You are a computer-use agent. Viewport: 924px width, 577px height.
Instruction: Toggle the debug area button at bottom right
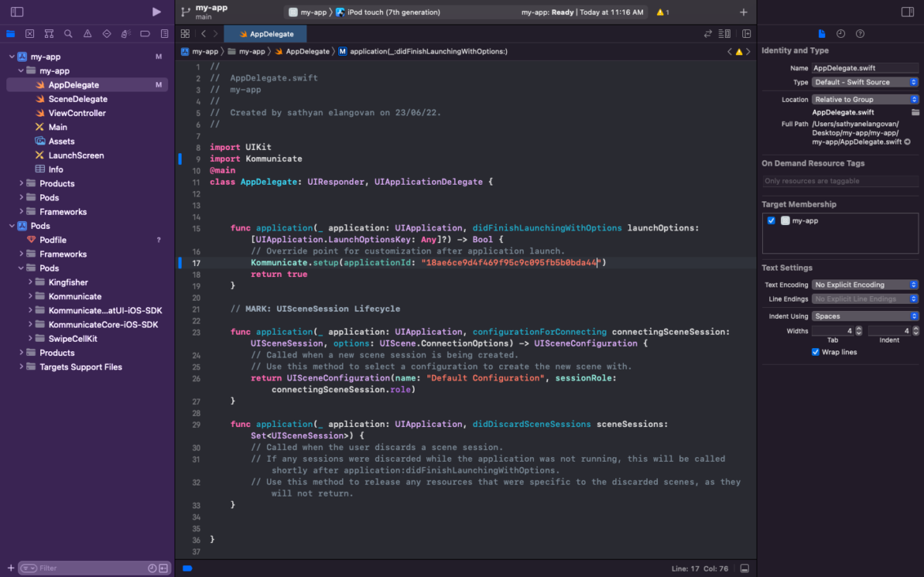coord(745,568)
